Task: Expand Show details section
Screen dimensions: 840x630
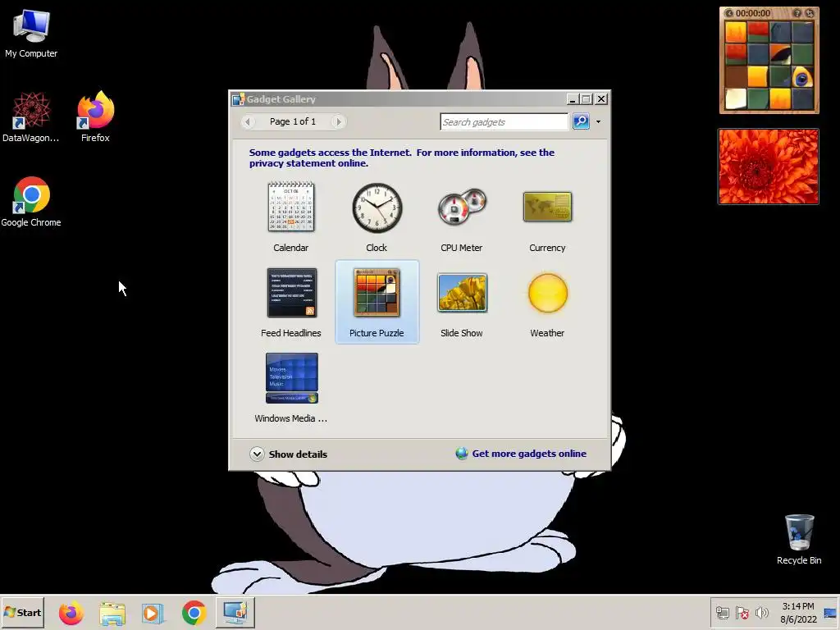Action: point(288,454)
